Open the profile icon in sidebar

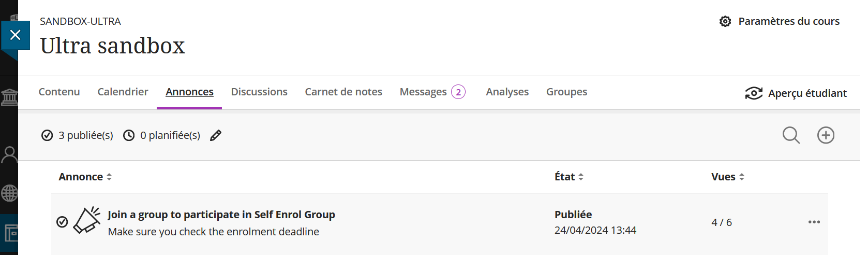pos(9,154)
